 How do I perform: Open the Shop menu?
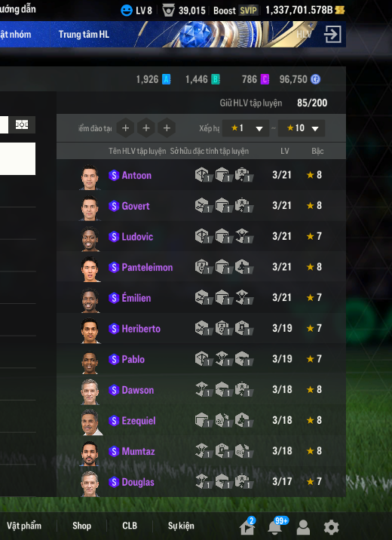(81, 526)
